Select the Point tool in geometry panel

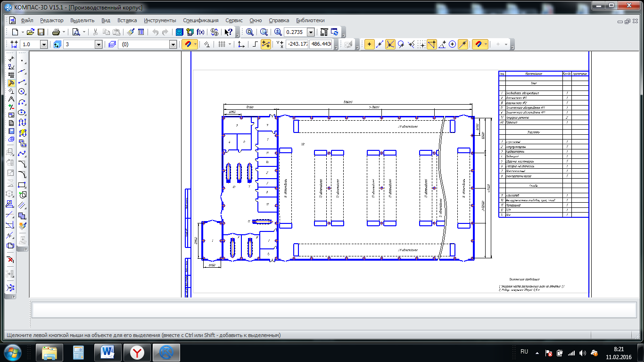tap(22, 61)
